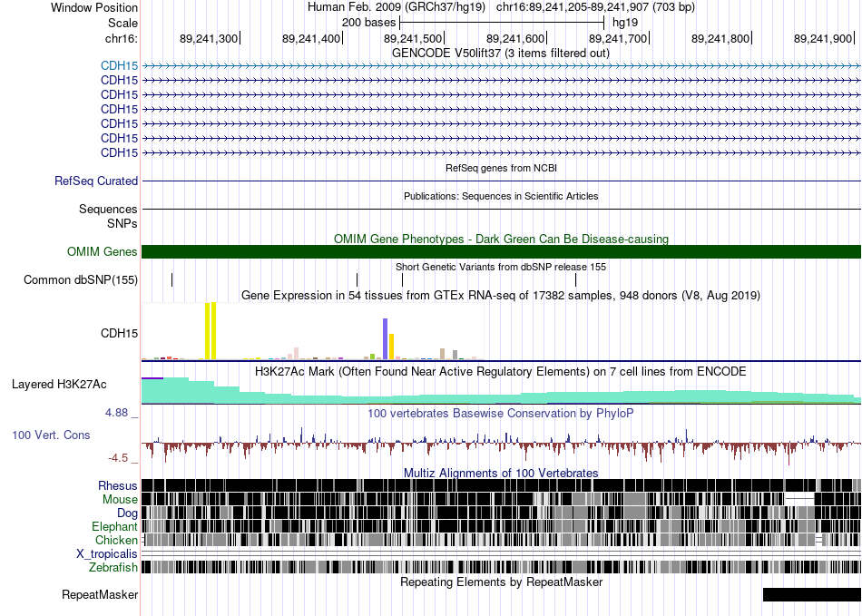The height and width of the screenshot is (616, 862).
Task: Click coordinate label 89,241,600
Action: (x=515, y=38)
